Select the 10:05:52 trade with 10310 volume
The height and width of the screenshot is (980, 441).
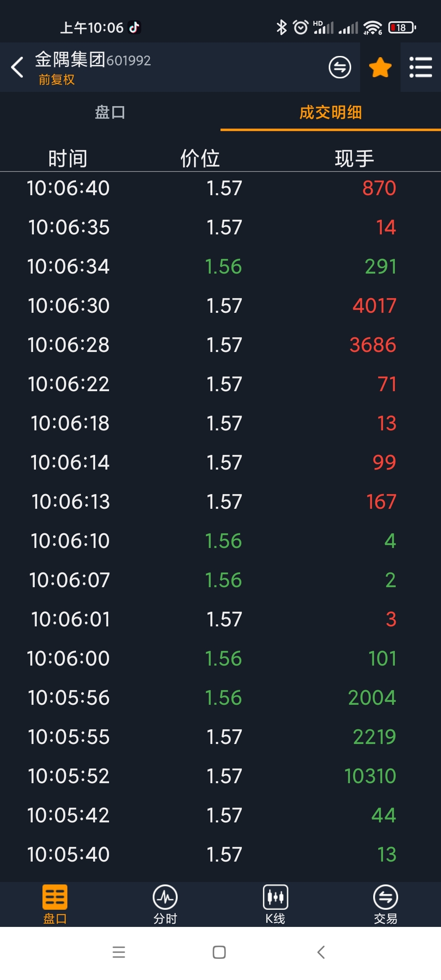click(x=220, y=776)
